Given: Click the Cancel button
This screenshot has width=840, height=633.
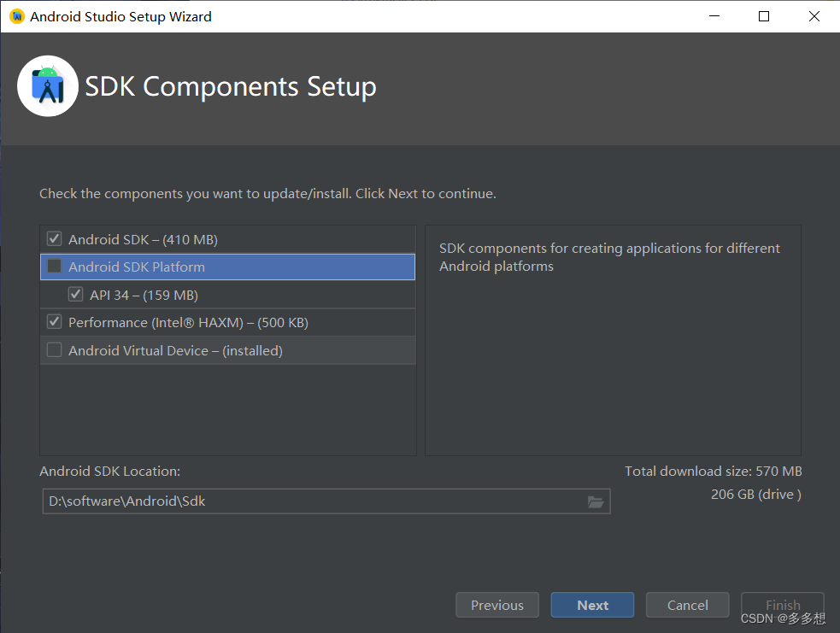Looking at the screenshot, I should 687,605.
